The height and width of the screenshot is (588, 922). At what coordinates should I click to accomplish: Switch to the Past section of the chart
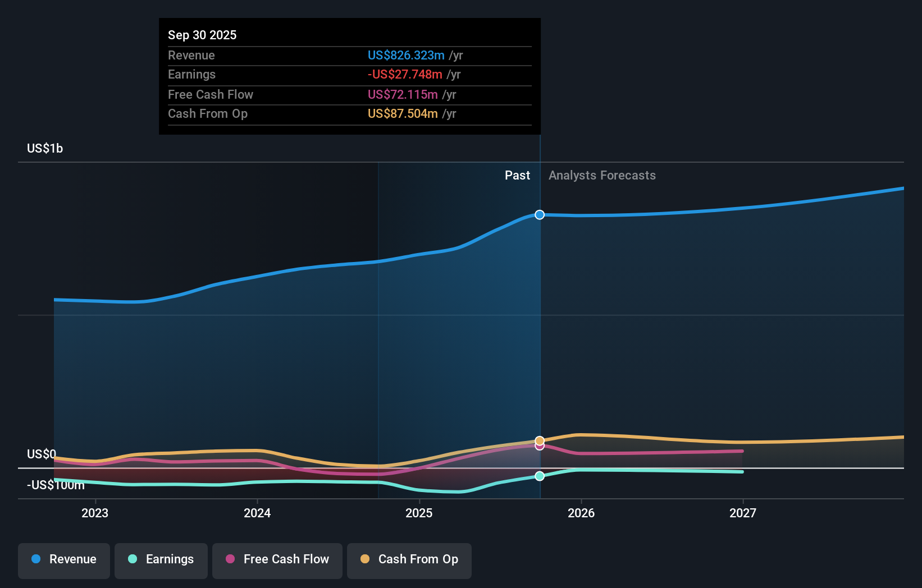pyautogui.click(x=517, y=175)
